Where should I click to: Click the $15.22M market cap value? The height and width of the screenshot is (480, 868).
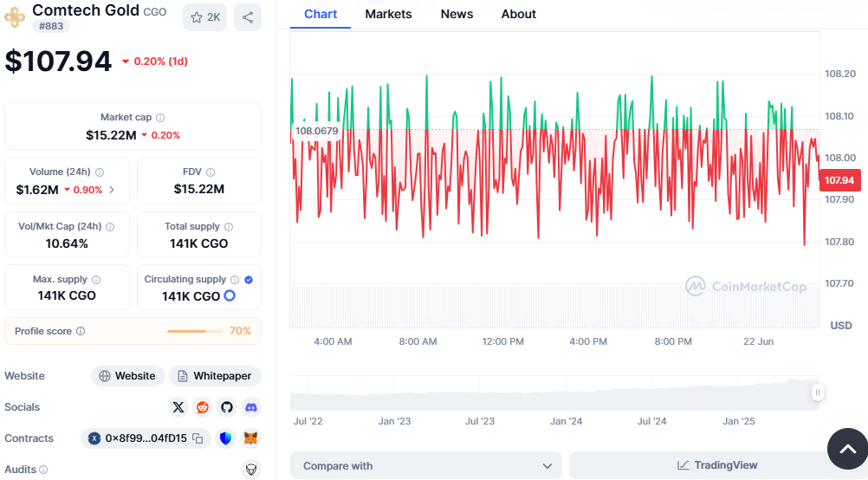tap(111, 135)
